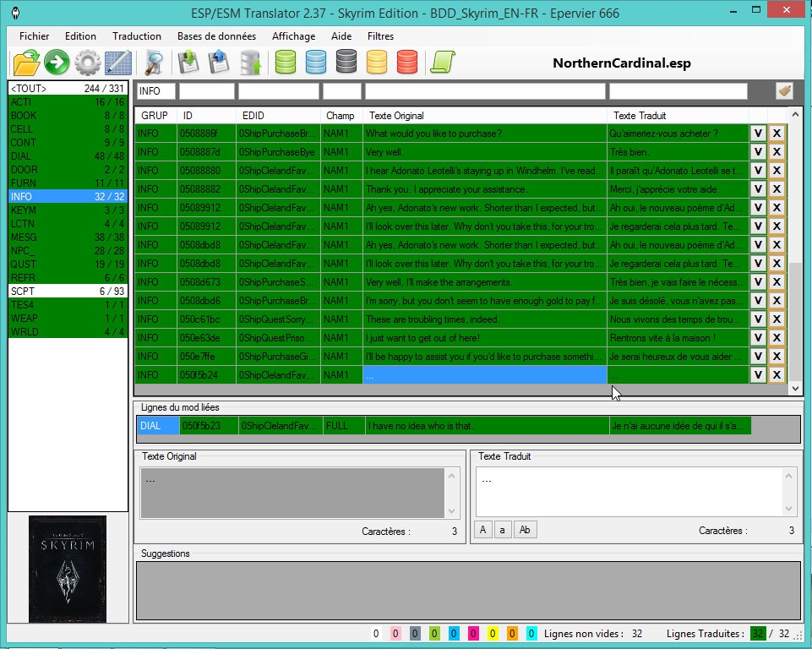Select the linked DIAL row 050f5b23
Viewport: 812px width, 649px height.
click(x=444, y=426)
